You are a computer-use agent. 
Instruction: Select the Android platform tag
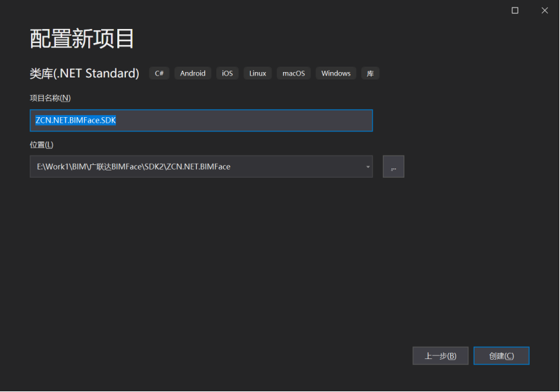[x=193, y=73]
